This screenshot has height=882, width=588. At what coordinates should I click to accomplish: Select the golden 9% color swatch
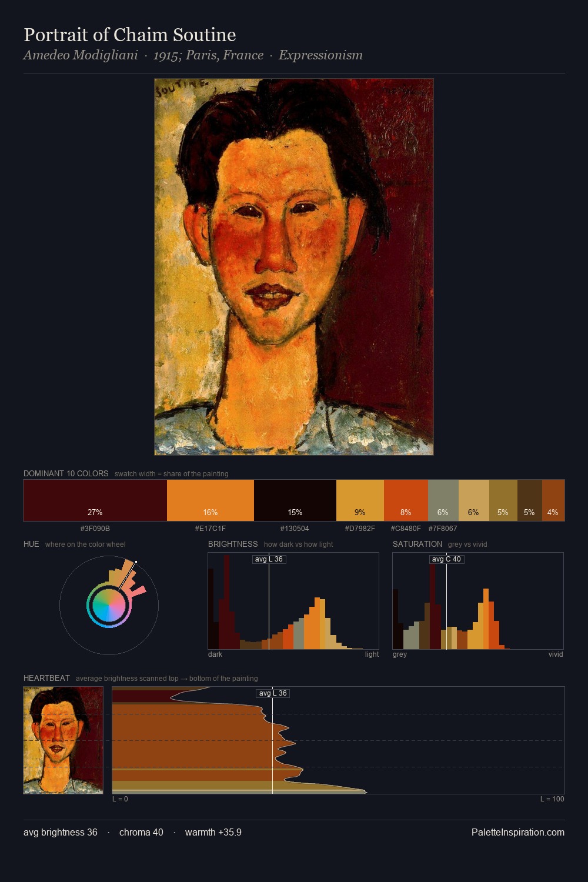360,500
